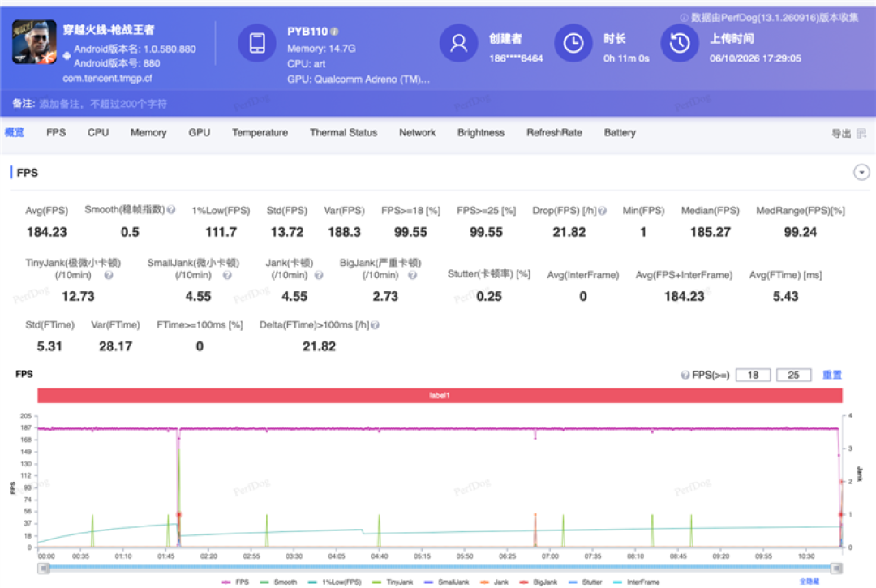Screen dimensions: 876x588
Task: Toggle SmallJank series in chart legend
Action: [x=446, y=582]
